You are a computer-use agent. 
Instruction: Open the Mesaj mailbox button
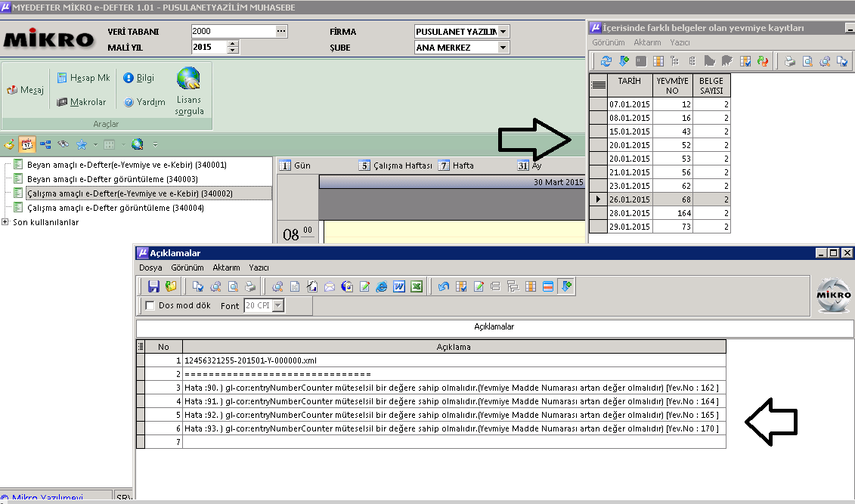(25, 90)
